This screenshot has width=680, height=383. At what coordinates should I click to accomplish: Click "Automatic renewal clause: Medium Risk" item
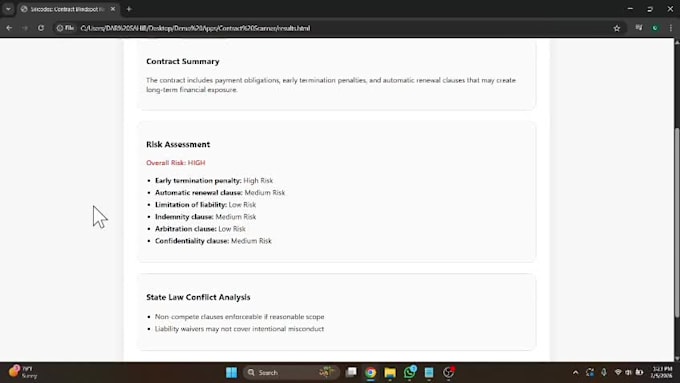pyautogui.click(x=220, y=193)
